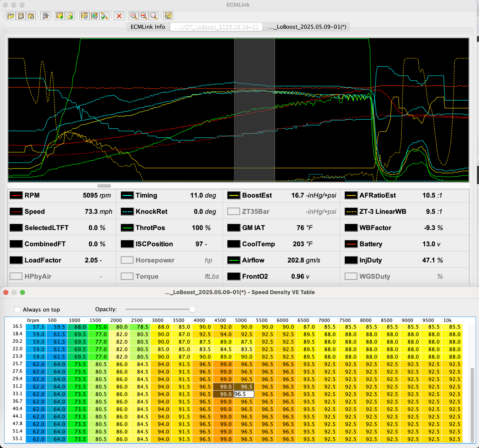Click the magnifier with red horizontal arrows
Image resolution: width=479 pixels, height=448 pixels.
[x=144, y=16]
